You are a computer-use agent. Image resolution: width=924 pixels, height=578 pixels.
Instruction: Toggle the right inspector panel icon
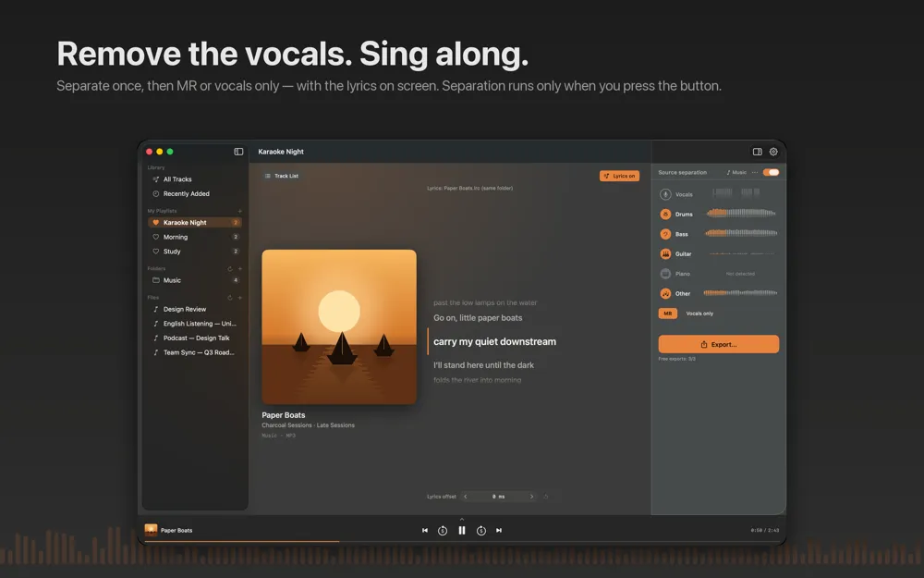[x=758, y=152]
